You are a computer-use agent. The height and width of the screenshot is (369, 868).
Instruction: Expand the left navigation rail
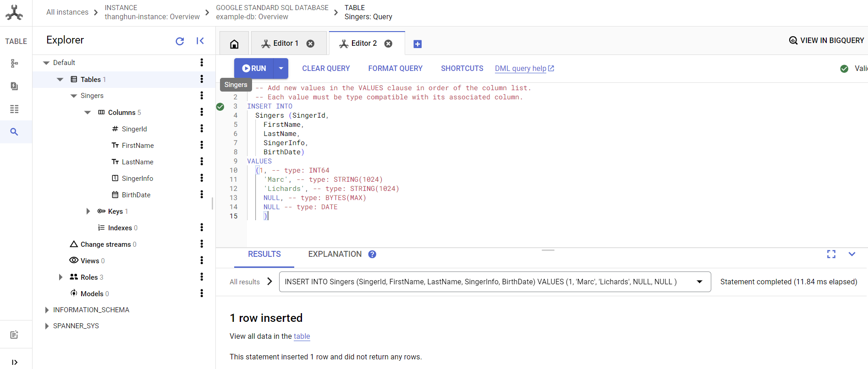tap(14, 362)
